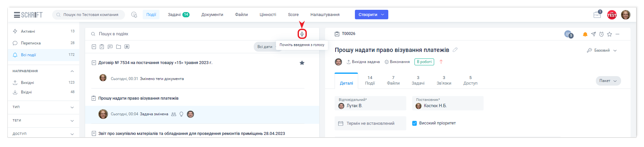
Task: Toggle the star on the Договір № 7534 document
Action: click(302, 63)
